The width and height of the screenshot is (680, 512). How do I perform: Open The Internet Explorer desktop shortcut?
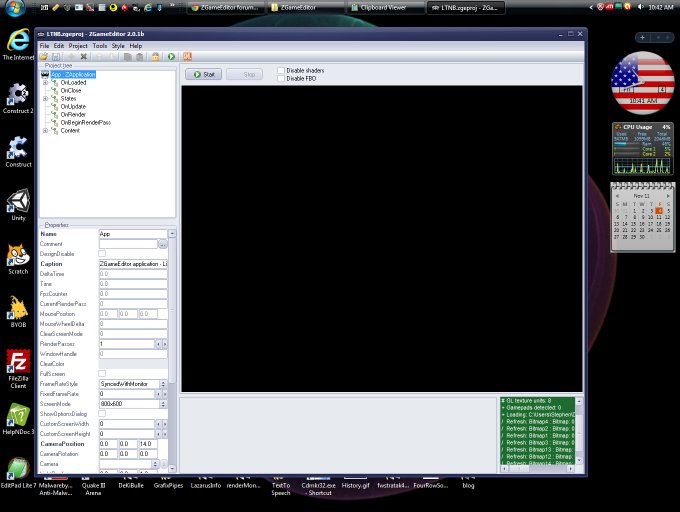click(18, 44)
